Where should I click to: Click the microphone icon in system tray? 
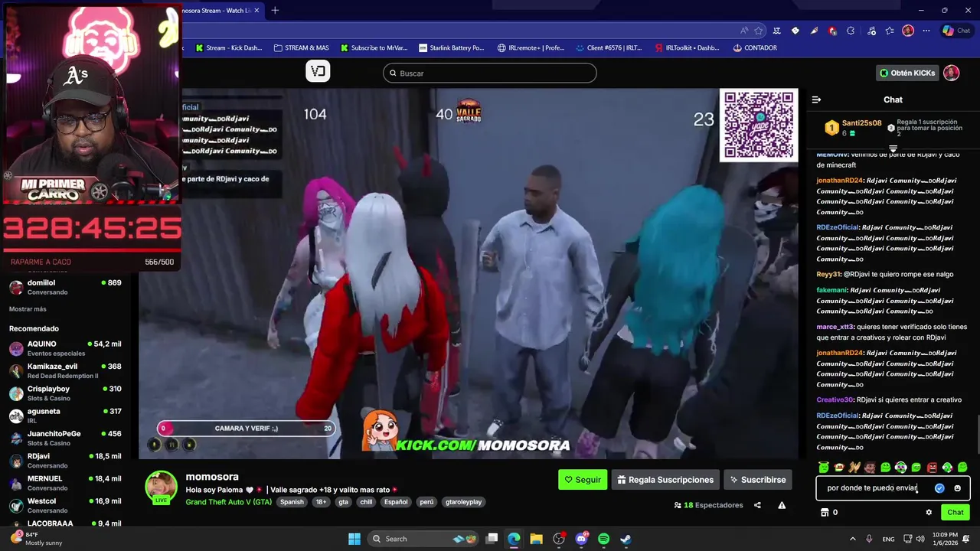[x=869, y=539]
